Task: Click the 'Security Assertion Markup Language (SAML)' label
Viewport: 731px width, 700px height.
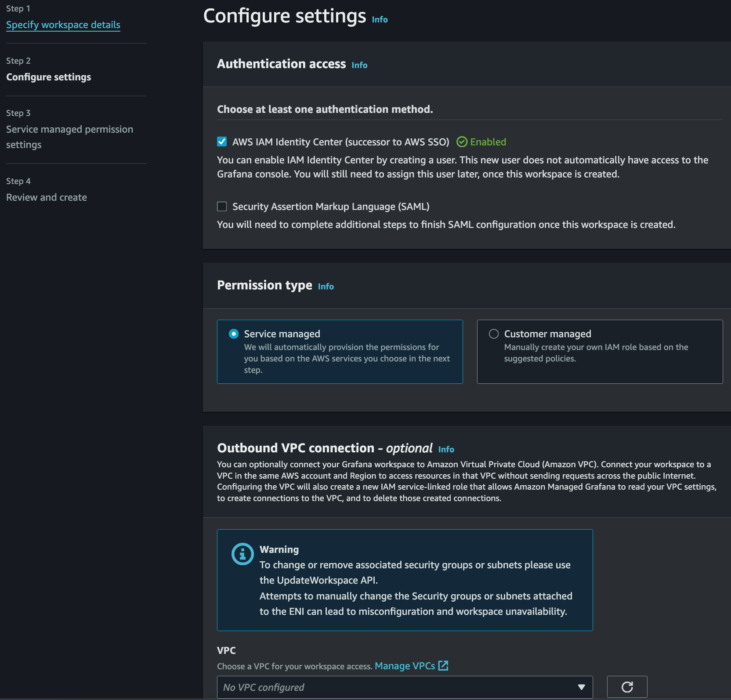Action: 331,207
